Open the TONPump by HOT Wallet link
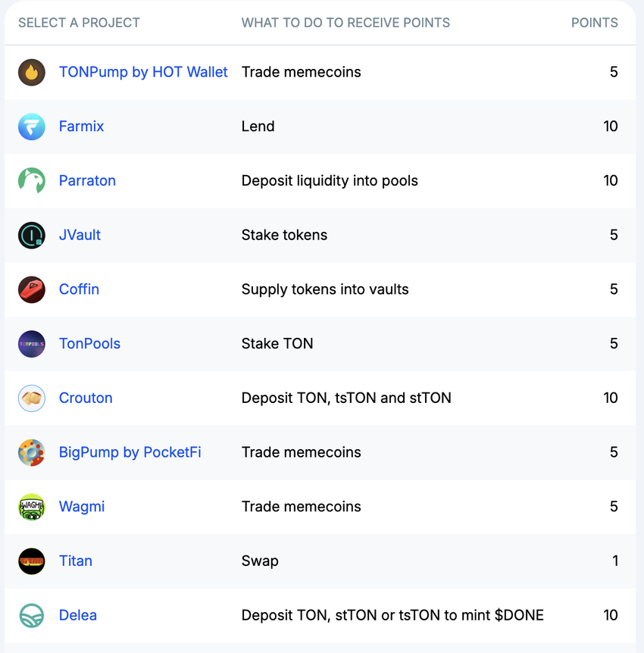The height and width of the screenshot is (653, 644). point(143,72)
